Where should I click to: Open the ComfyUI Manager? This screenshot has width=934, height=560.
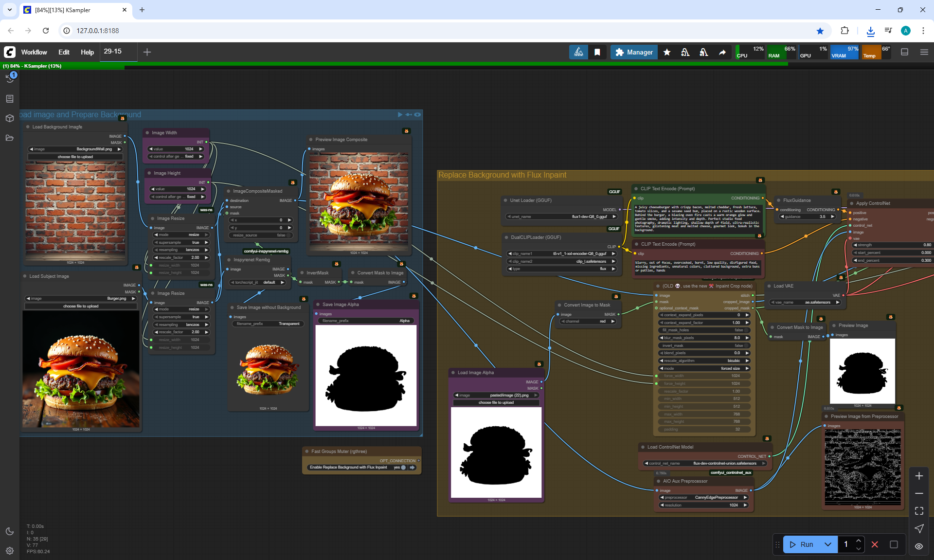634,52
